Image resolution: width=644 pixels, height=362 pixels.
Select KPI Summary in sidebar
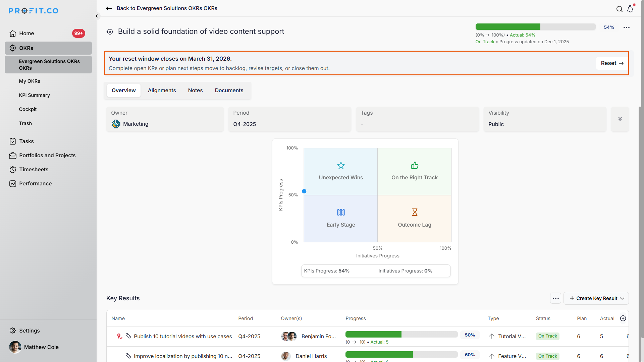pyautogui.click(x=34, y=95)
